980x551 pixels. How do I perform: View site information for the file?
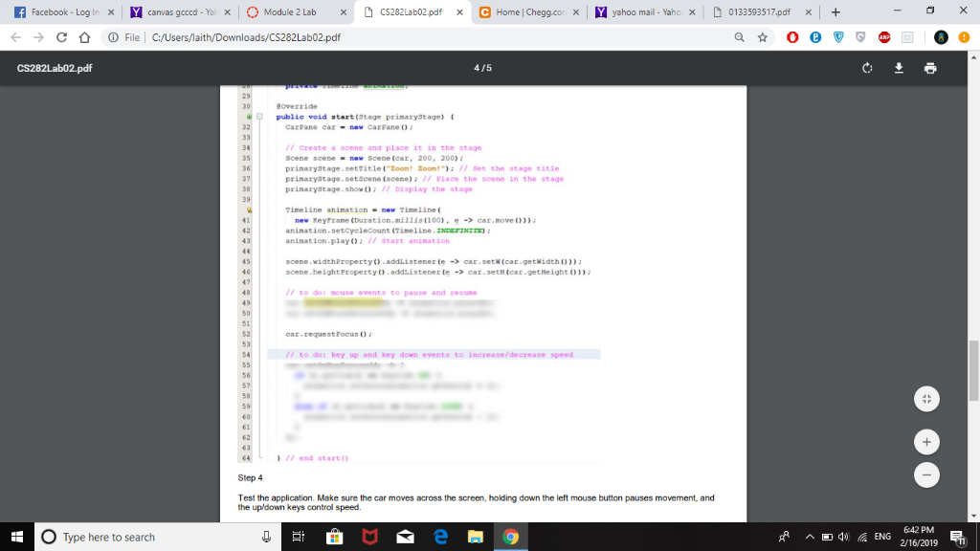tap(113, 37)
